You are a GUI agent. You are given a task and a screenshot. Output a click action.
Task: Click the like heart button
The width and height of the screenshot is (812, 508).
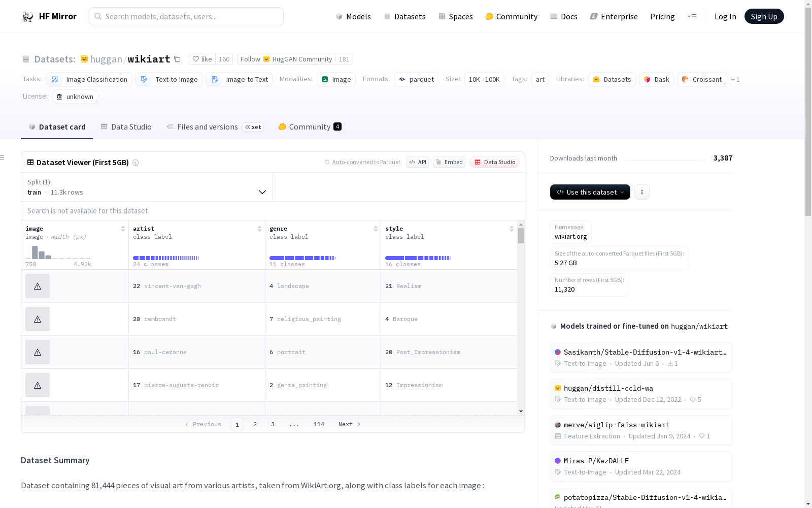202,59
